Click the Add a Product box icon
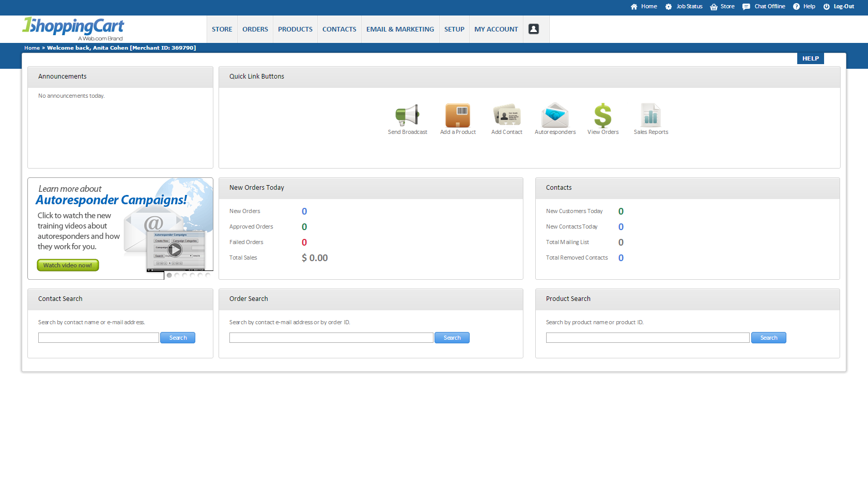 (x=458, y=115)
